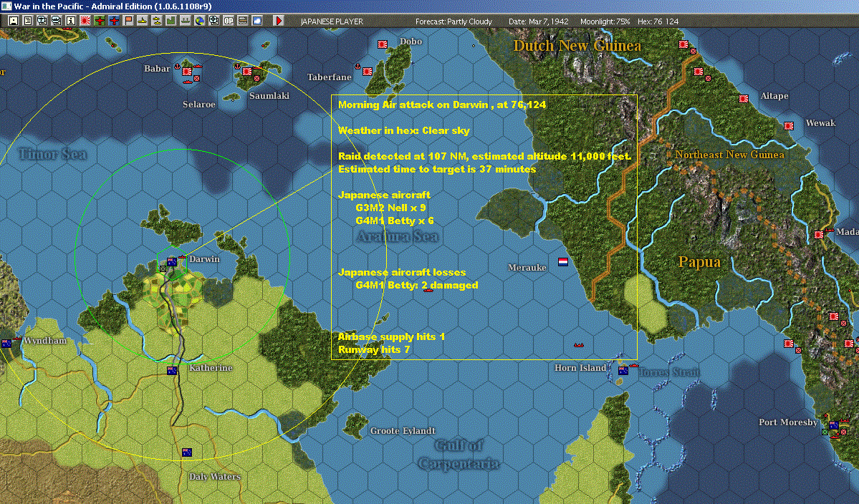
Task: Open the first stacked aircraft windows icon
Action: coord(42,21)
